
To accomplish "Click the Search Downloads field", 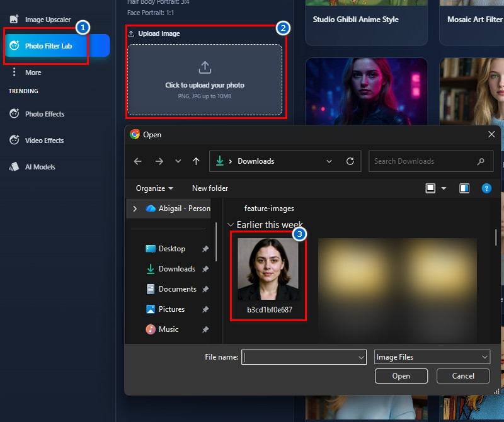I will pos(431,161).
